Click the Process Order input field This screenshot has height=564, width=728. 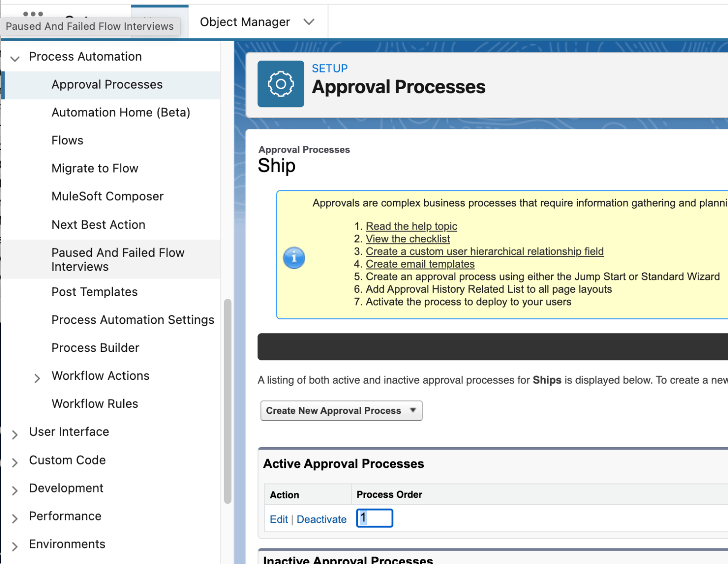pos(374,518)
